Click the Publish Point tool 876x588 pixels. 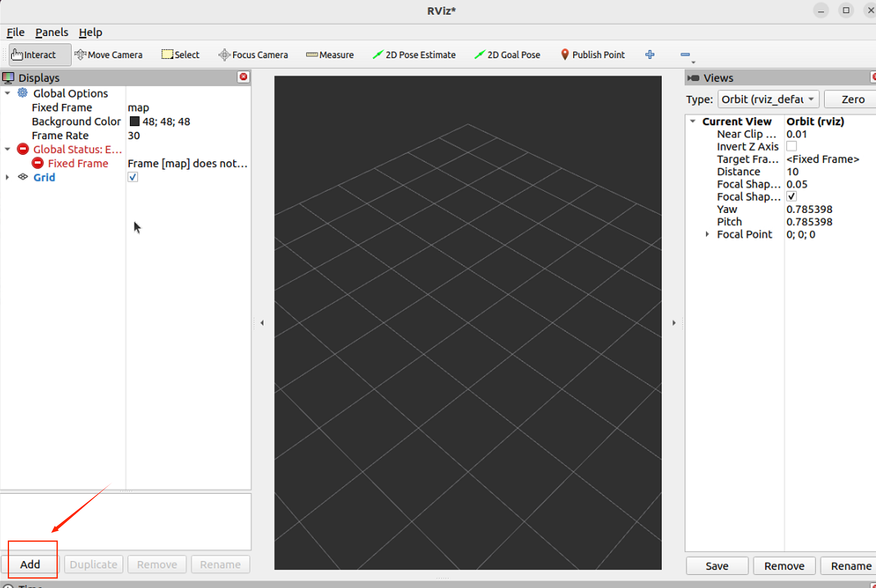pos(592,55)
